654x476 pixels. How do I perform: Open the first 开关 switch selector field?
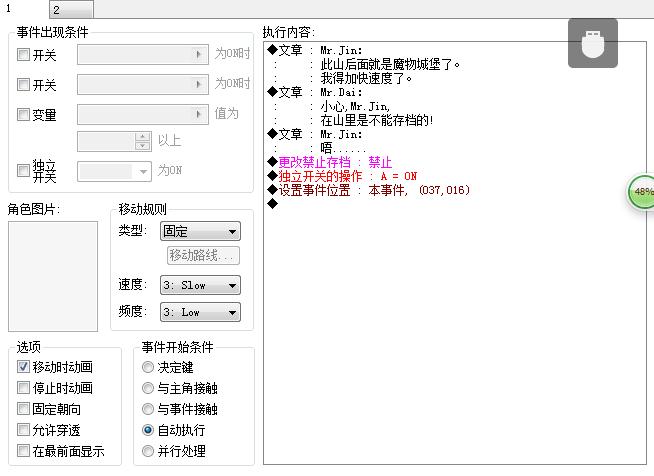[143, 55]
